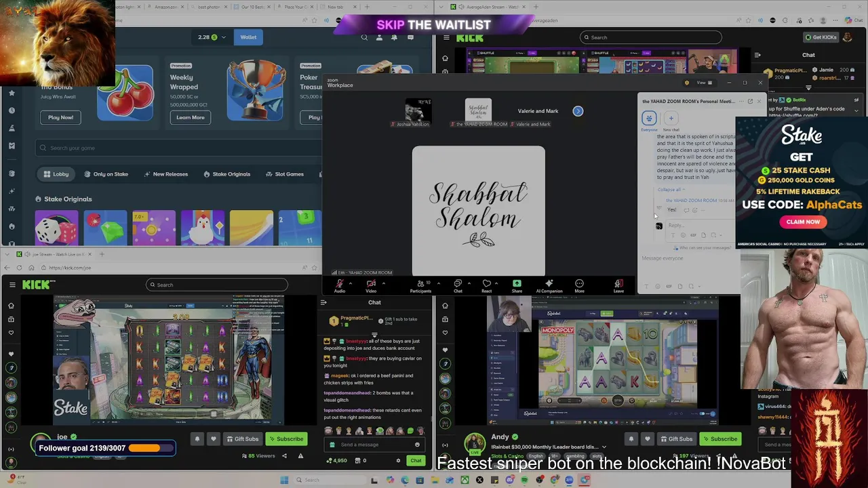Click Send a message in joe chat
Viewport: 868px width, 488px height.
[x=374, y=445]
